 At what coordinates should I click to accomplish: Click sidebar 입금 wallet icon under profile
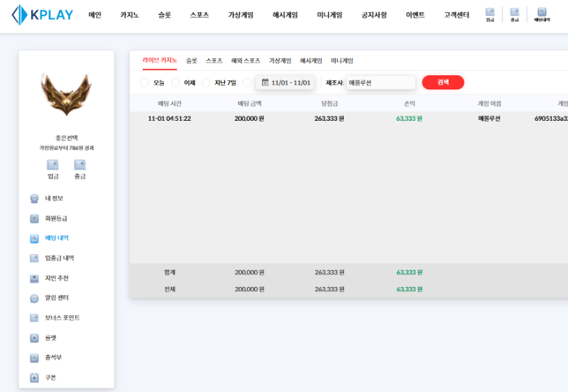pyautogui.click(x=53, y=168)
